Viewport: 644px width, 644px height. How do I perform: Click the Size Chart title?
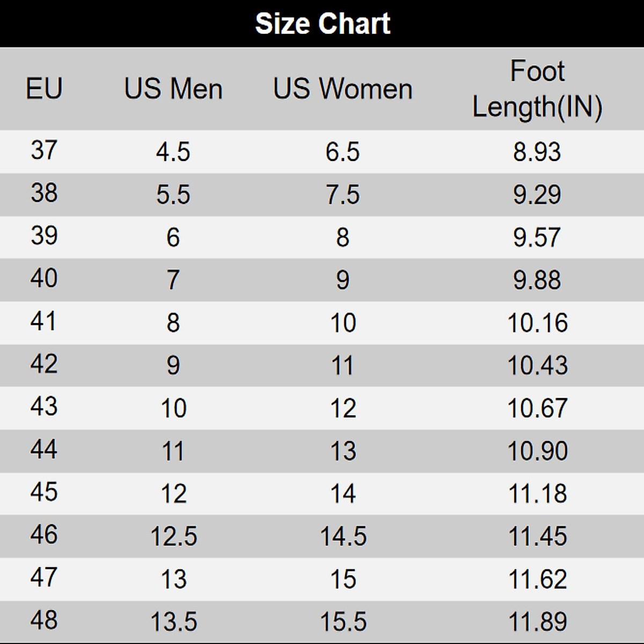[323, 24]
